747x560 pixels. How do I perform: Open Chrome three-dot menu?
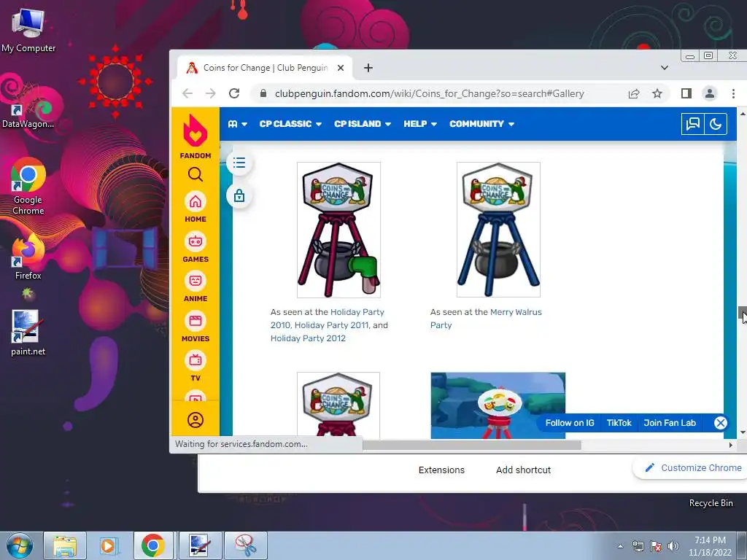pos(733,93)
